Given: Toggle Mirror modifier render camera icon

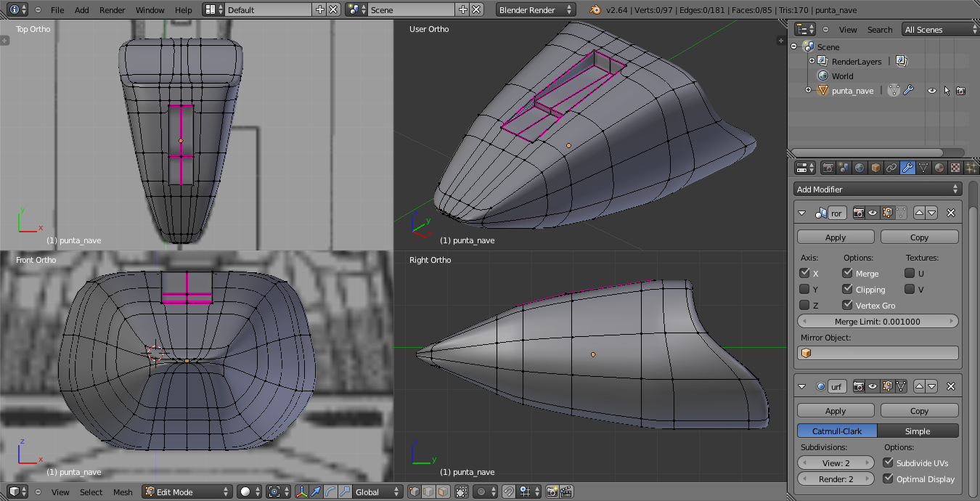Looking at the screenshot, I should (859, 213).
